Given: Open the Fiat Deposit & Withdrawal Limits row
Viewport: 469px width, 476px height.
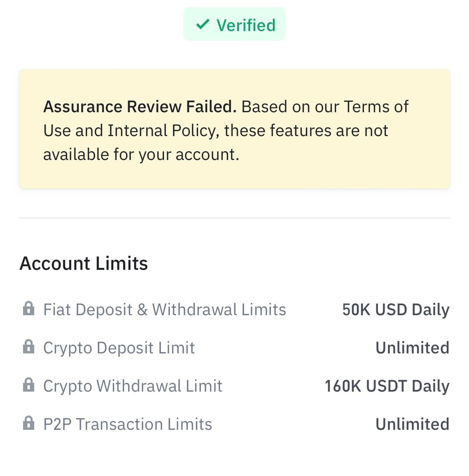Looking at the screenshot, I should point(164,310).
